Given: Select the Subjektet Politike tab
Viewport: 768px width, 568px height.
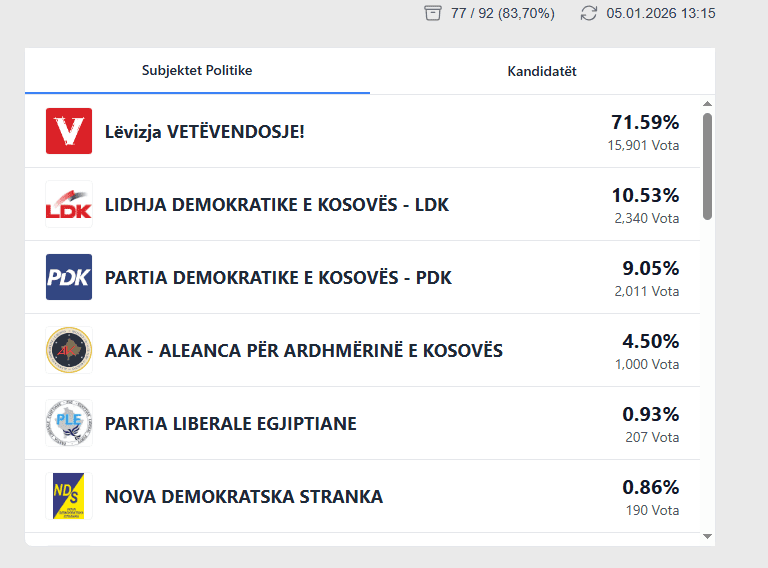Looking at the screenshot, I should pos(197,71).
